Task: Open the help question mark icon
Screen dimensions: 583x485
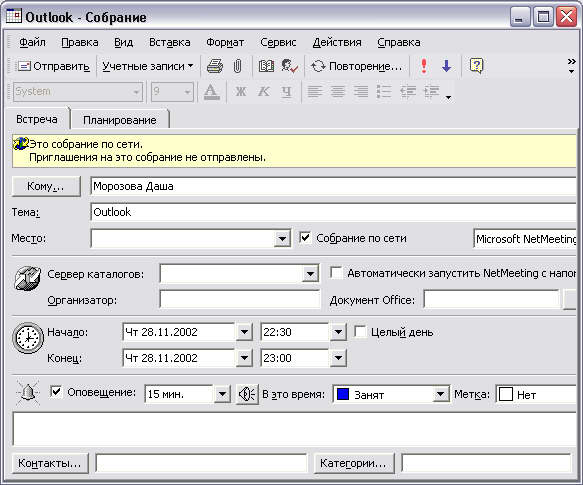Action: pyautogui.click(x=477, y=66)
